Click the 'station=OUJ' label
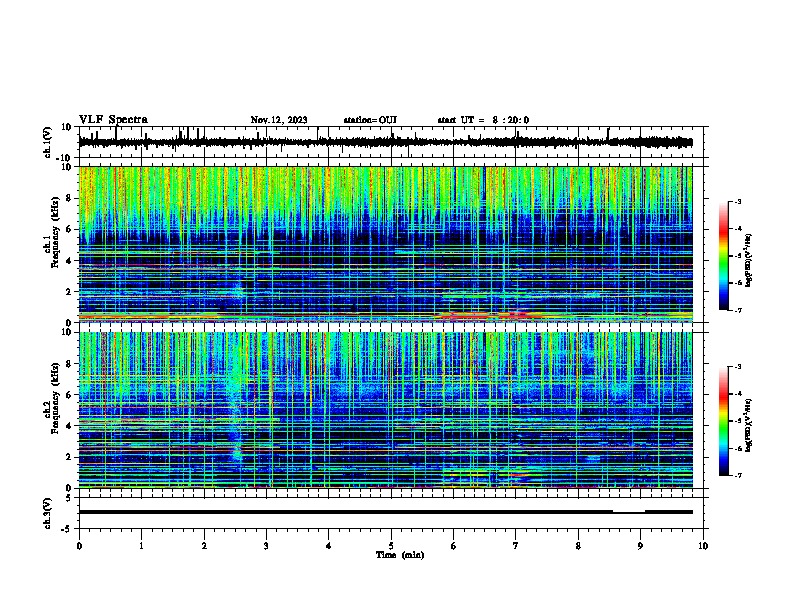 (370, 120)
